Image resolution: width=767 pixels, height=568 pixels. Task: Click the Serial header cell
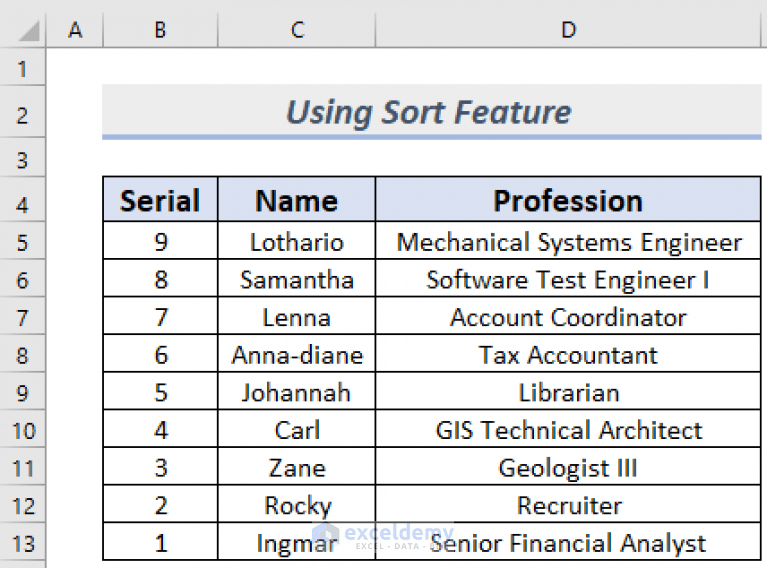[160, 201]
